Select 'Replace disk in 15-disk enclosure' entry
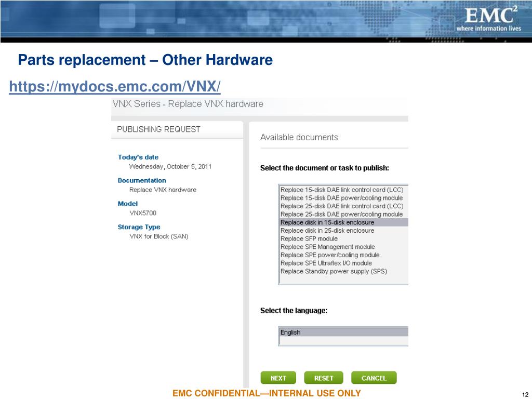 [x=343, y=222]
